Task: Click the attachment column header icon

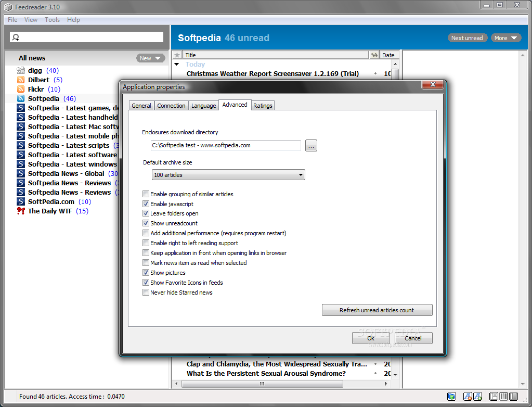Action: coord(374,55)
